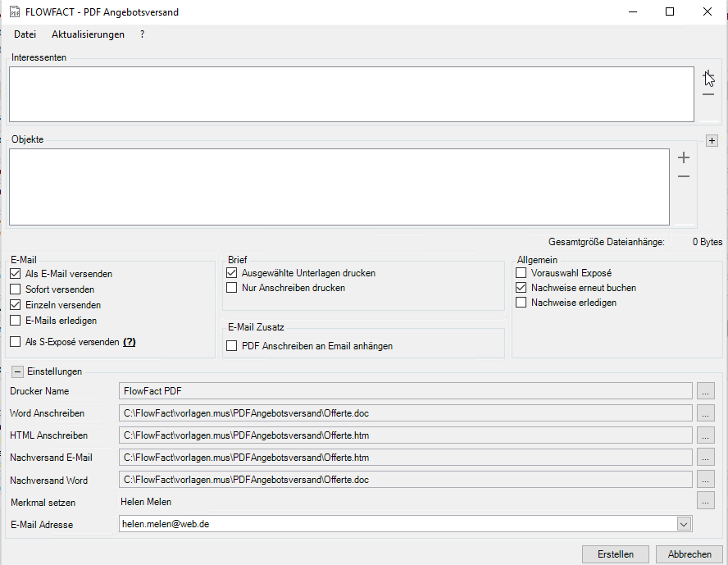The image size is (728, 565).
Task: Remove entry with Interessenten minus icon
Action: 708,94
